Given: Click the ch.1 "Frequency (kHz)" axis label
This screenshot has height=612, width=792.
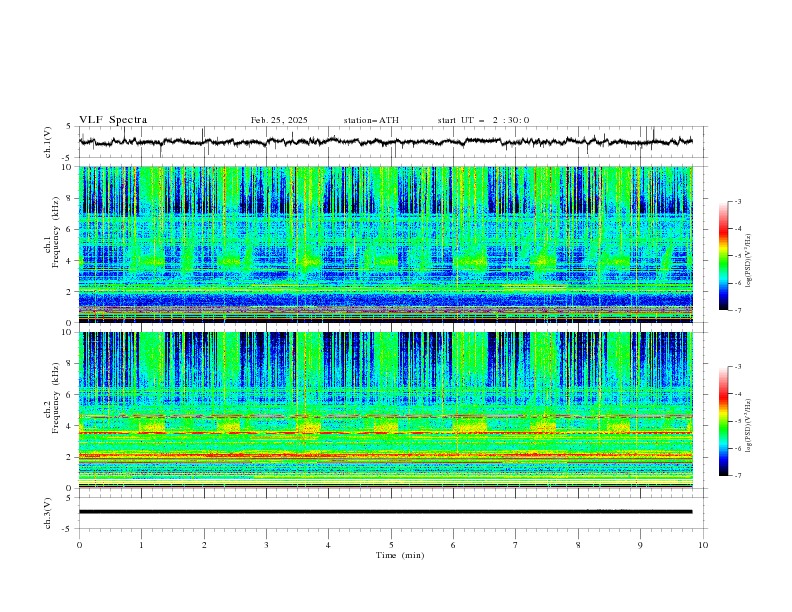Looking at the screenshot, I should [x=55, y=232].
